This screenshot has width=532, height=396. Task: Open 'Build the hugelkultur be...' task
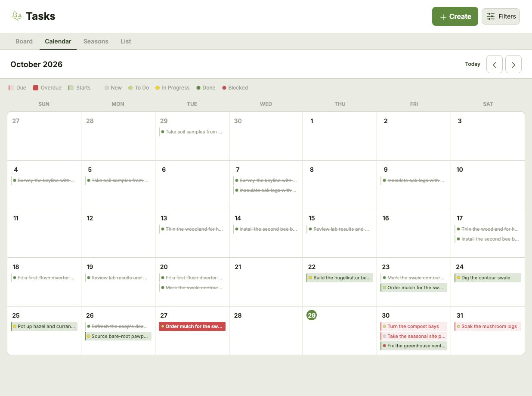(x=340, y=278)
